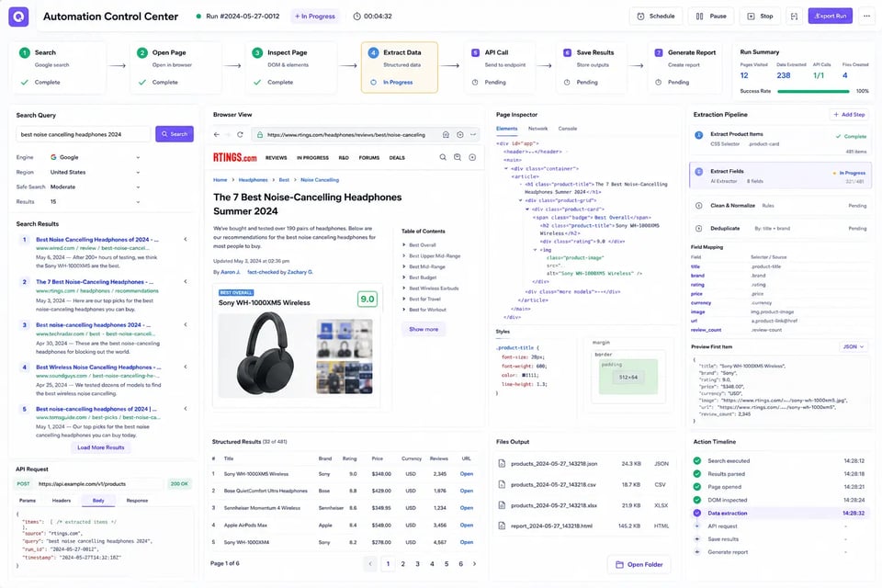Image resolution: width=882 pixels, height=588 pixels.
Task: Click the browser back arrow
Action: tap(217, 134)
